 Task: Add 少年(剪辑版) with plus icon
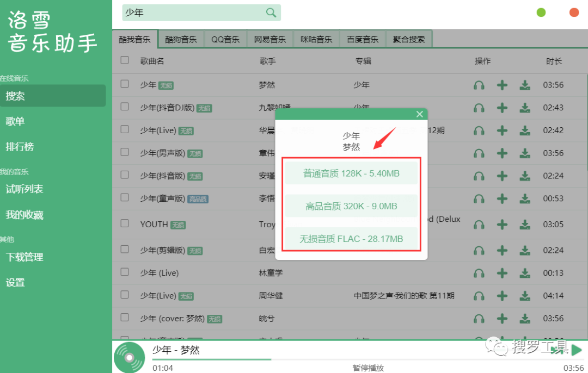tap(502, 250)
